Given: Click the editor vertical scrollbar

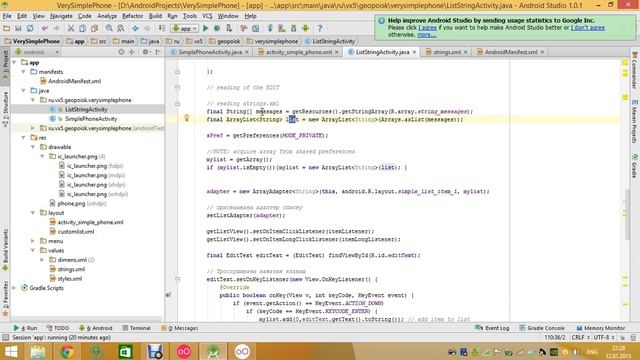Looking at the screenshot, I should (x=627, y=214).
